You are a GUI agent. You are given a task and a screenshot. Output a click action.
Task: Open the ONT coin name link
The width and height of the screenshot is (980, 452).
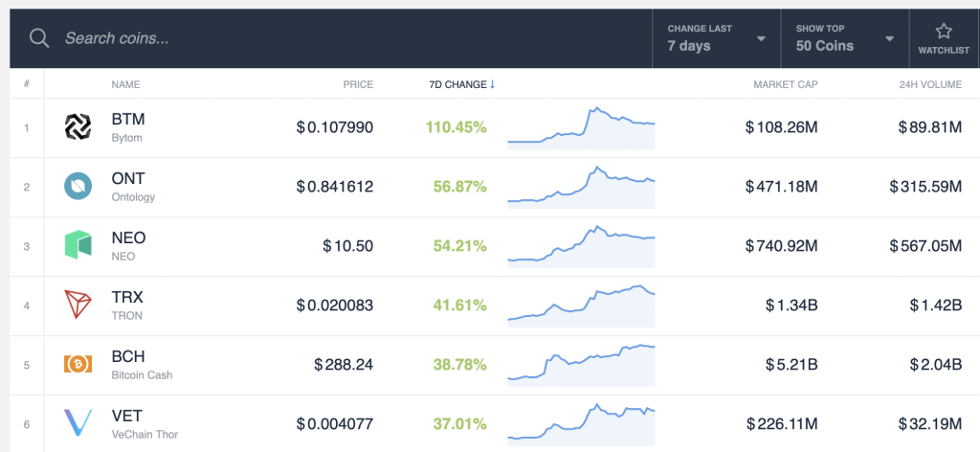click(128, 178)
